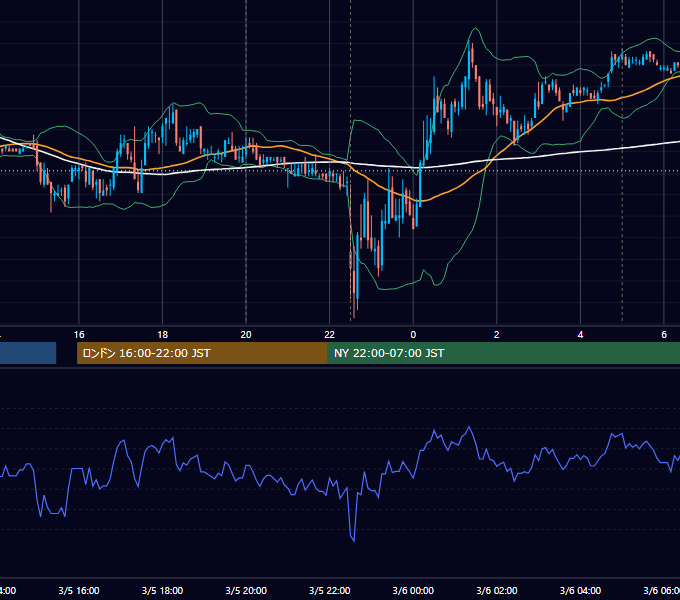The width and height of the screenshot is (680, 600).
Task: Click the 3/5 22:00 date label
Action: 330,591
